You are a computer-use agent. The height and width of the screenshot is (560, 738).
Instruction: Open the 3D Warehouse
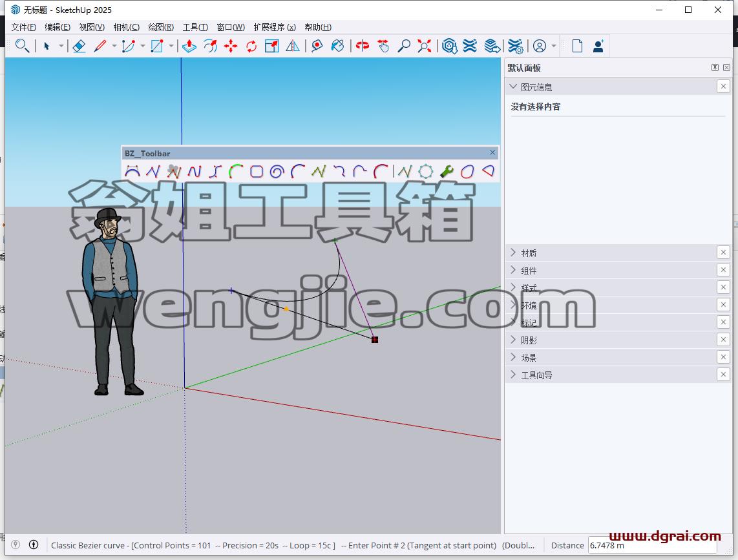tap(450, 46)
